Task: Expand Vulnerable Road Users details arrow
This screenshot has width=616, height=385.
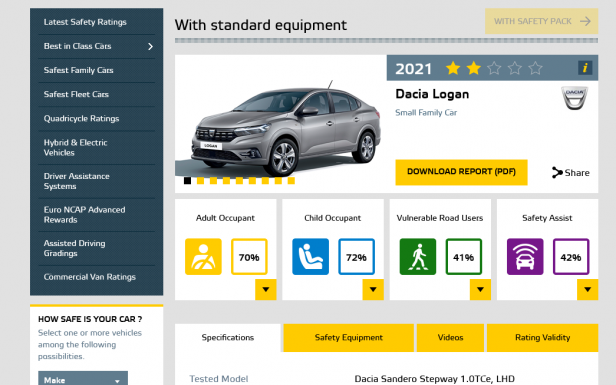Action: [x=480, y=290]
